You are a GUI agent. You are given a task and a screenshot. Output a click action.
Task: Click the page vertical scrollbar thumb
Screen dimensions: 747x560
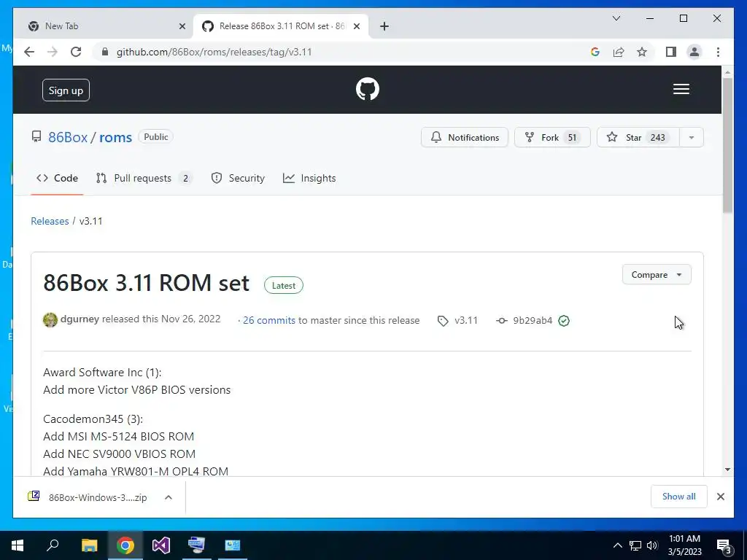727,145
